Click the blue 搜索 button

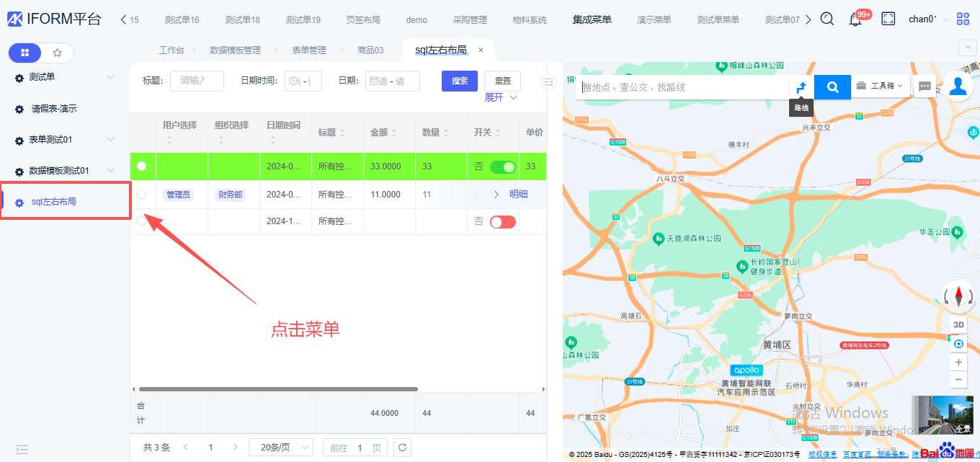(x=459, y=81)
